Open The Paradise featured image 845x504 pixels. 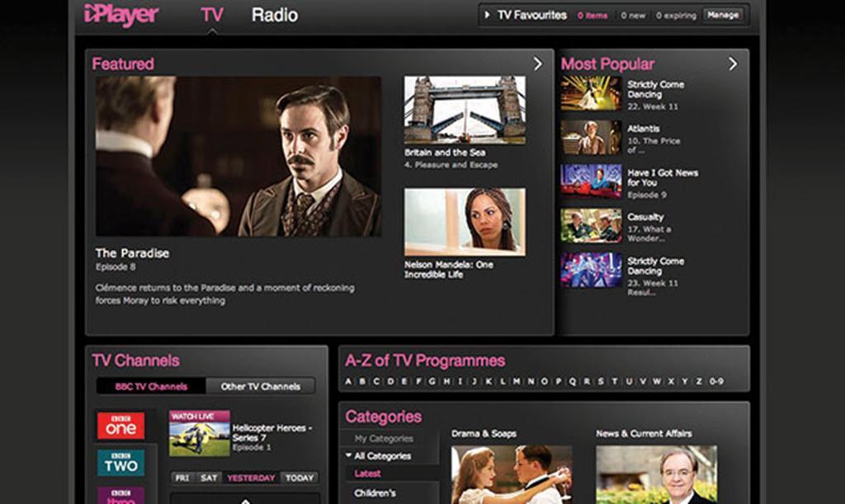pyautogui.click(x=238, y=156)
